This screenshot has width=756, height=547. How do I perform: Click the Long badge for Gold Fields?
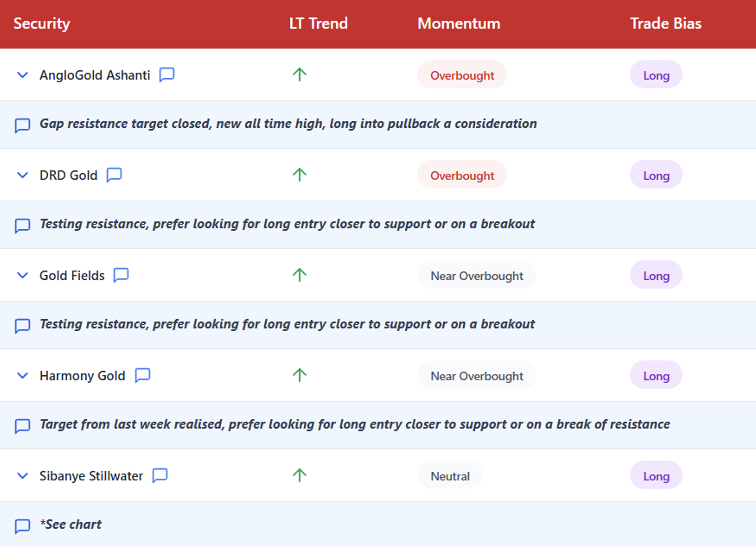pos(656,275)
